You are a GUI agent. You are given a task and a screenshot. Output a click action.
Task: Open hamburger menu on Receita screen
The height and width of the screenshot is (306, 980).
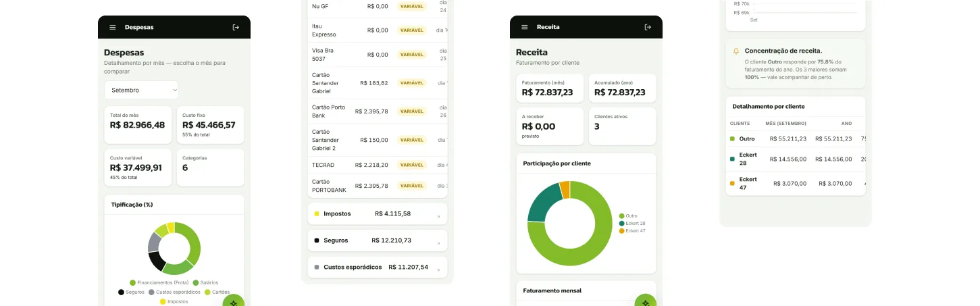(525, 27)
